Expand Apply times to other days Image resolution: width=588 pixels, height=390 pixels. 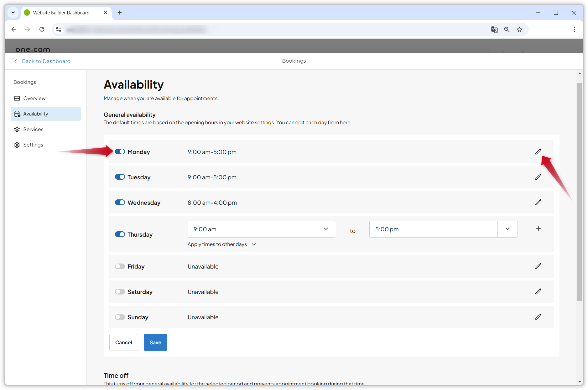[222, 244]
